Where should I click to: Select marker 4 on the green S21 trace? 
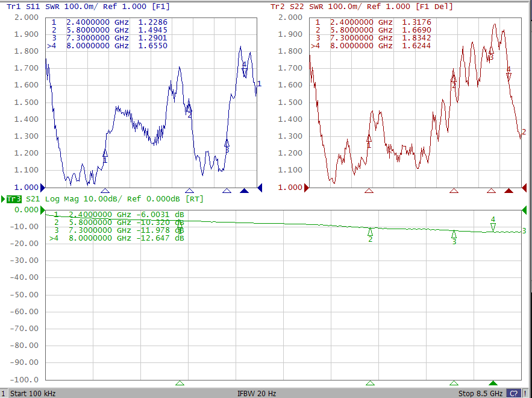point(493,226)
